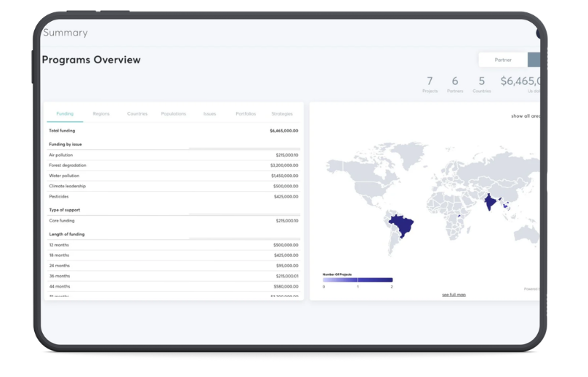Follow the see full map link
The image size is (588, 377).
(454, 295)
